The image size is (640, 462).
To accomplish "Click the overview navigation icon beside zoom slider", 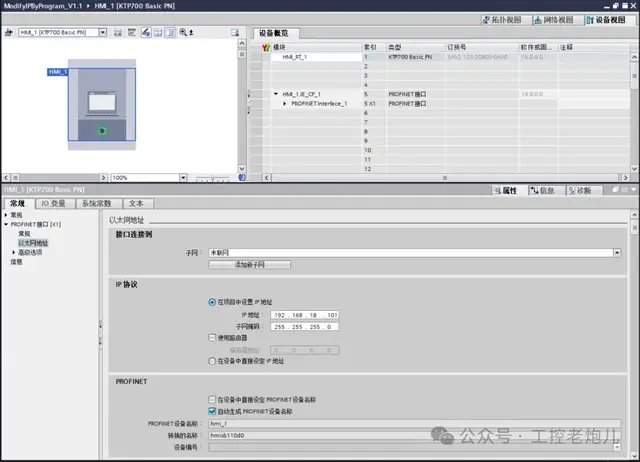I will point(242,178).
